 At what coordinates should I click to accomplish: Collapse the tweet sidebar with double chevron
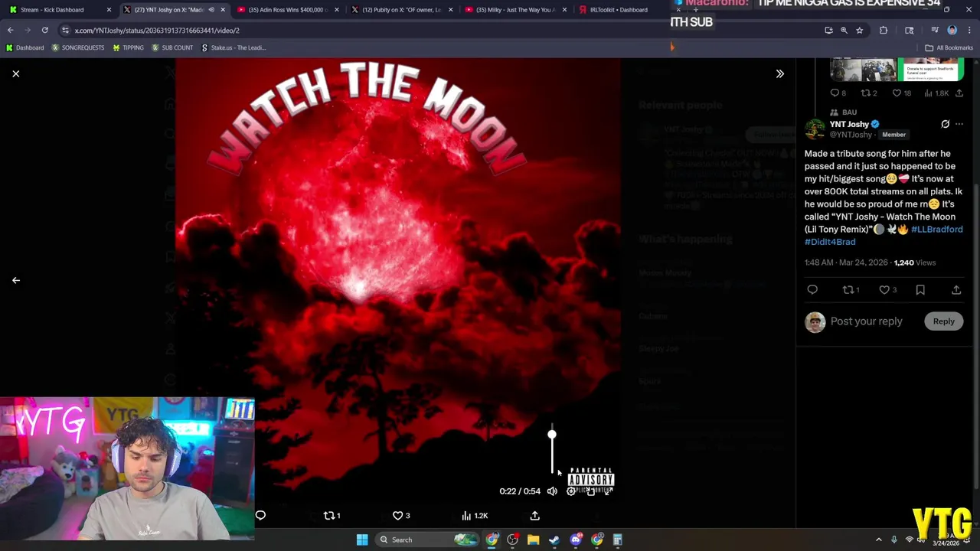tap(779, 73)
